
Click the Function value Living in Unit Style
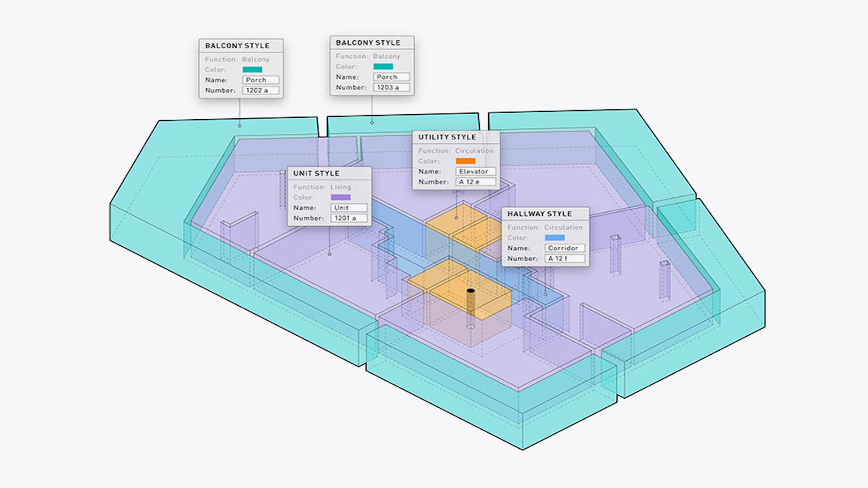click(x=340, y=187)
